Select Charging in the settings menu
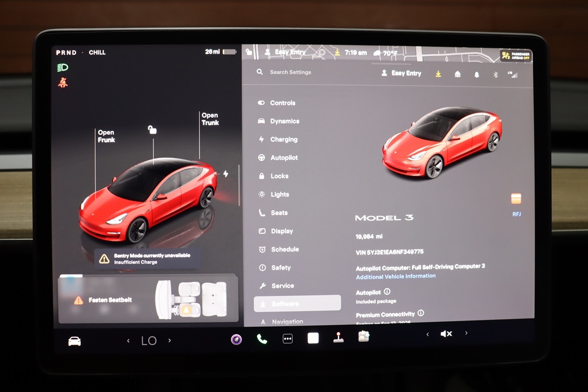Screen dimensions: 588x392 pyautogui.click(x=283, y=140)
